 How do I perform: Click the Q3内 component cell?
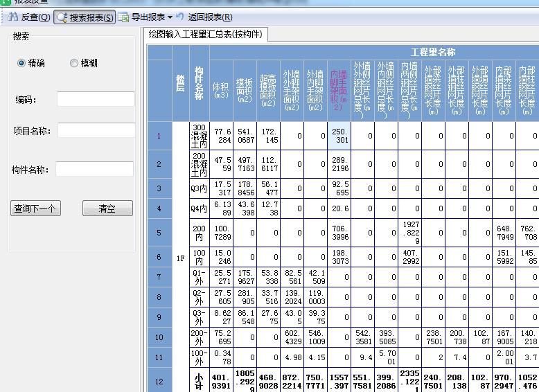(x=199, y=188)
